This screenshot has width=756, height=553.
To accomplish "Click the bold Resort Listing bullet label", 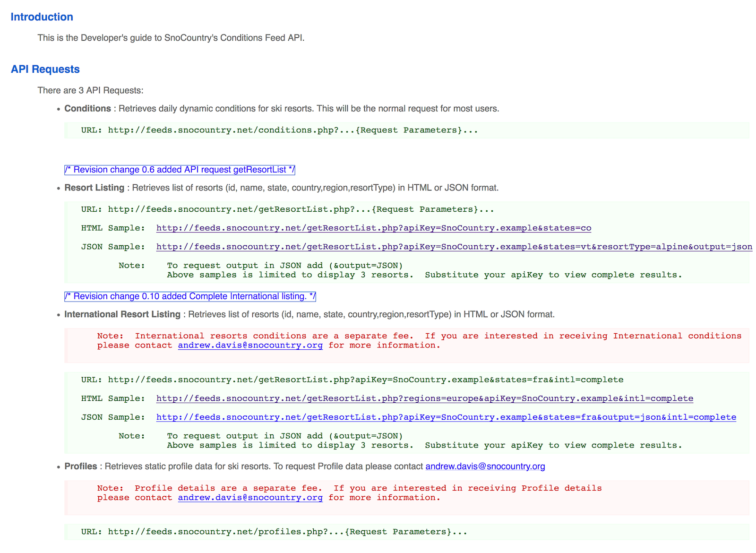I will coord(94,188).
